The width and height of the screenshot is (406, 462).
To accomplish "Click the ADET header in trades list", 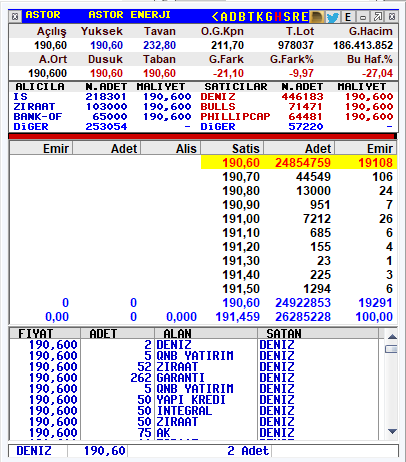I will pos(117,333).
